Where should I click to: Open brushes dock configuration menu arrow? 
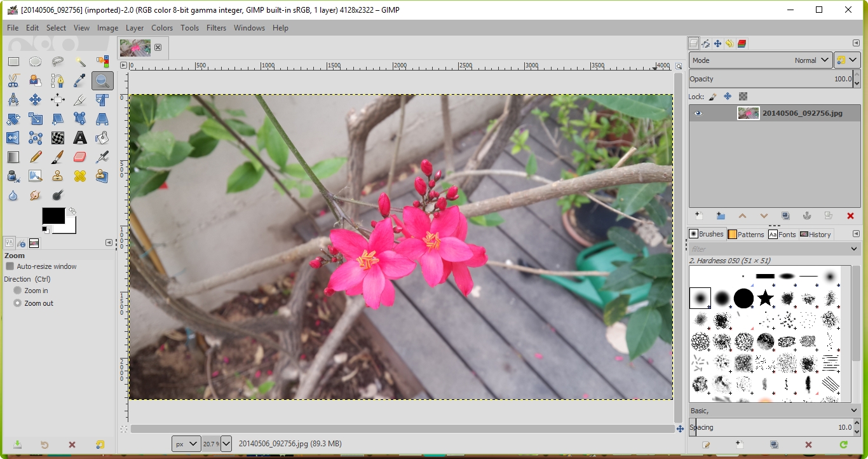coord(856,234)
